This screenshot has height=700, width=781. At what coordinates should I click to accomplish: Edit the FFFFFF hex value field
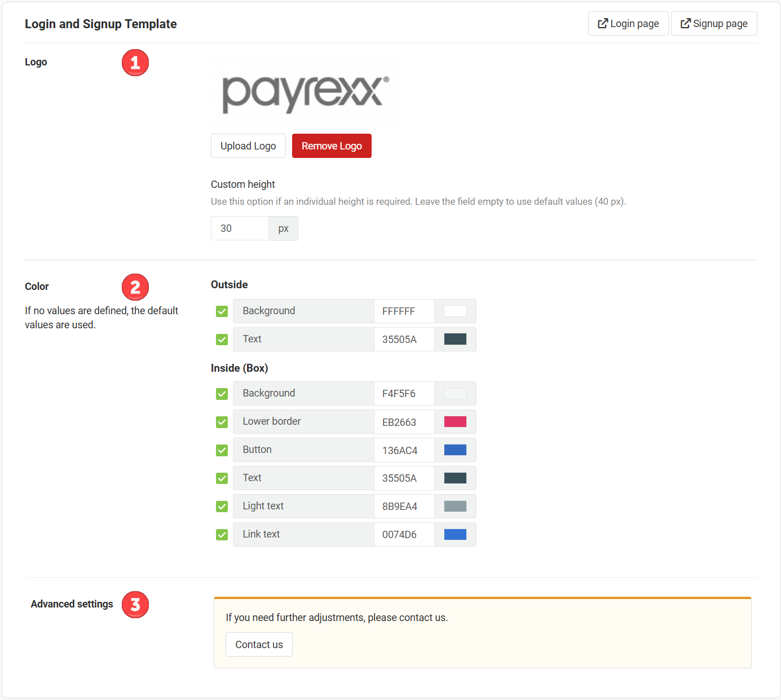404,311
